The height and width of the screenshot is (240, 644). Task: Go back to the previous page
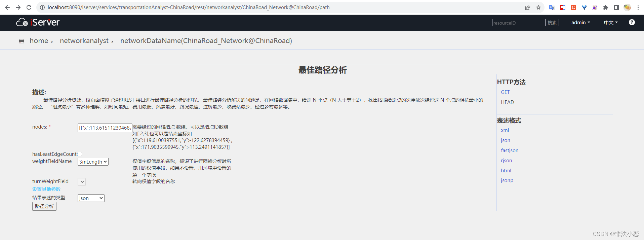pos(7,7)
